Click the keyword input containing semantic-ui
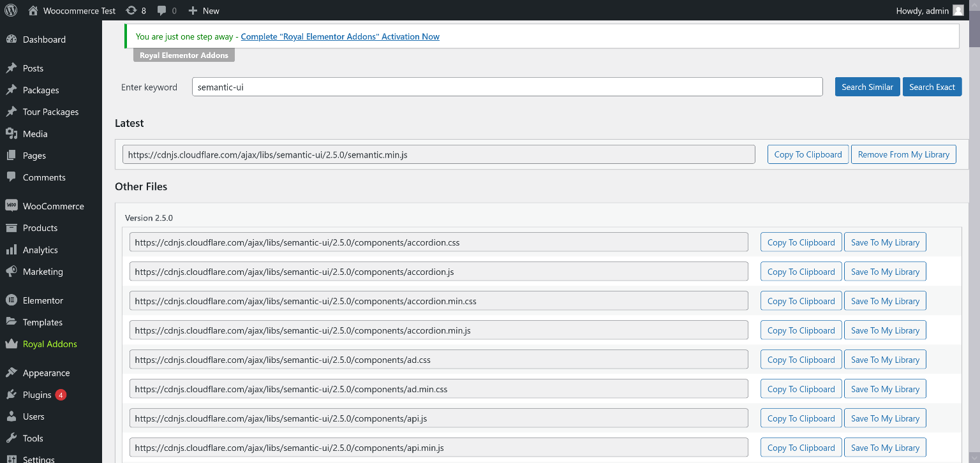The image size is (980, 463). (507, 87)
